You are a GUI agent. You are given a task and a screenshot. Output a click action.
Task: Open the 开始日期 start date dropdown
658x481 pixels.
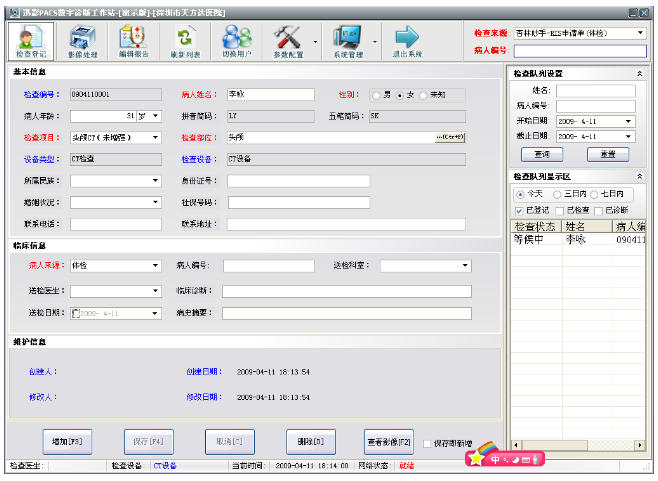(x=628, y=121)
